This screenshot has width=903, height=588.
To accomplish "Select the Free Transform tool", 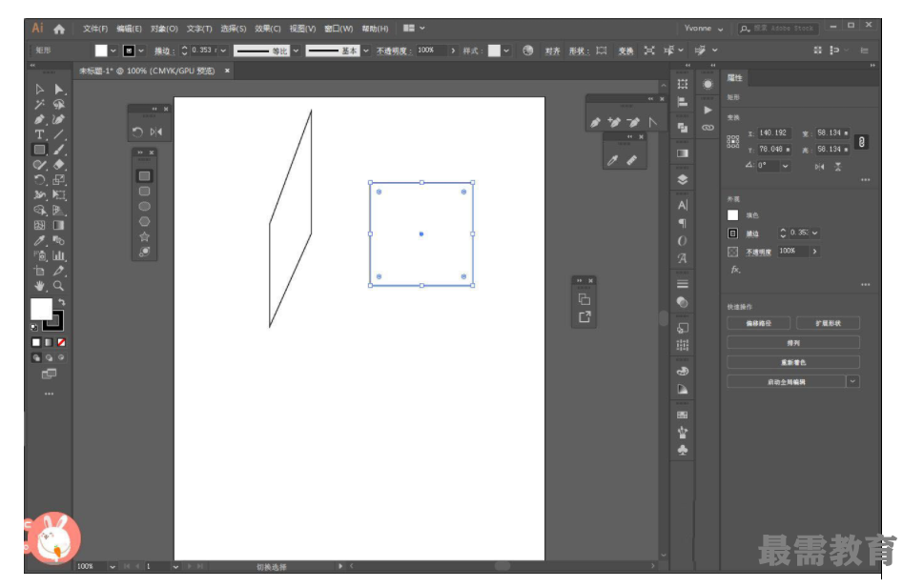I will coord(59,195).
